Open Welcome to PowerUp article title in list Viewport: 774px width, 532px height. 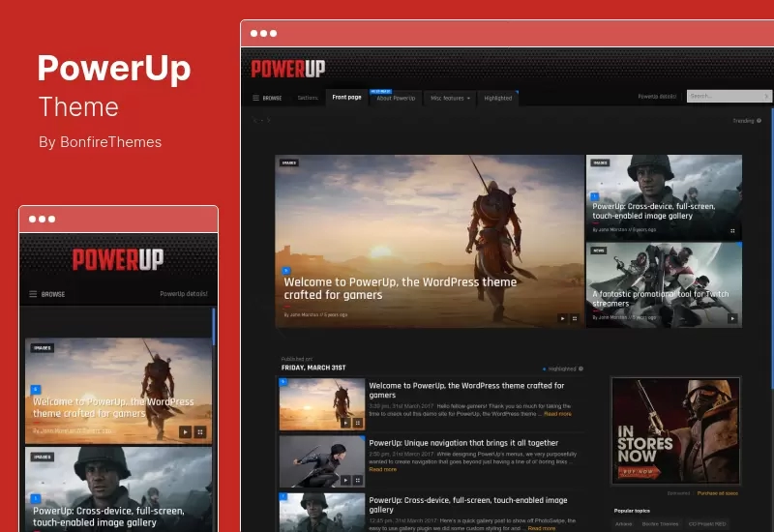(466, 391)
